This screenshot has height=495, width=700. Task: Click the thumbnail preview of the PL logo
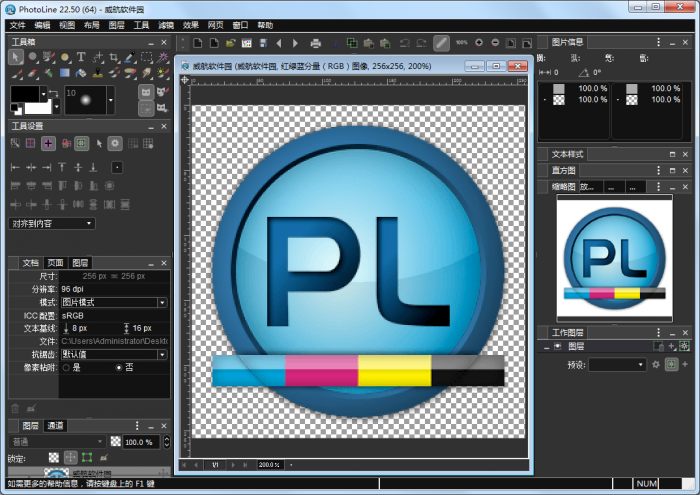pos(614,259)
